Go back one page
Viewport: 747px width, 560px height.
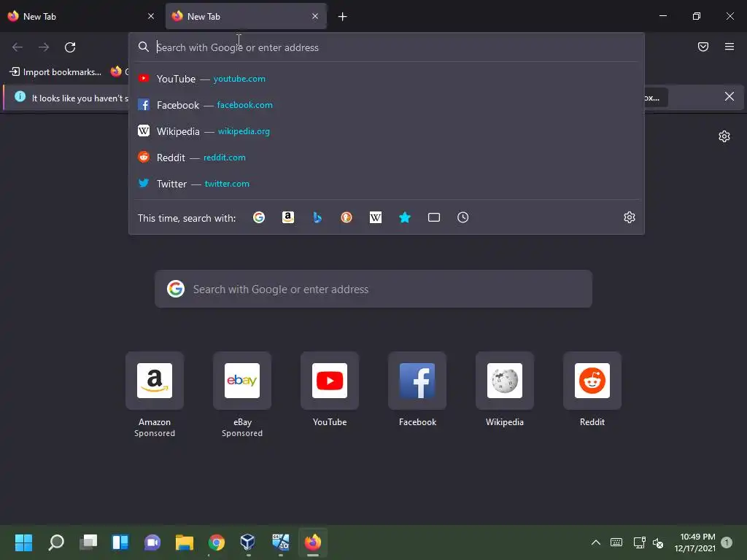tap(18, 47)
